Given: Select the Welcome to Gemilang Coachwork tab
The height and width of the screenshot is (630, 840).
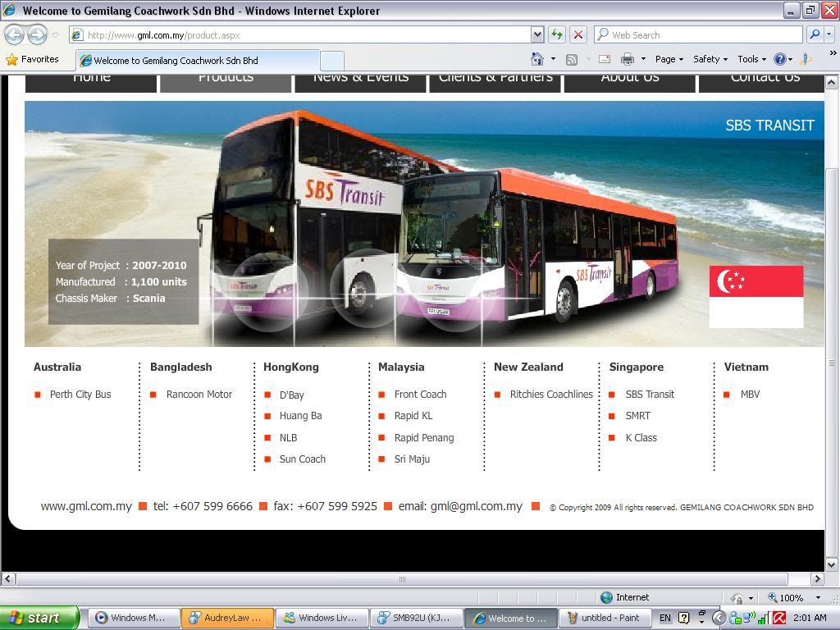Looking at the screenshot, I should tap(198, 61).
